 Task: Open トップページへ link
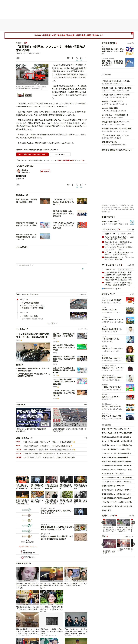pos(83,329)
